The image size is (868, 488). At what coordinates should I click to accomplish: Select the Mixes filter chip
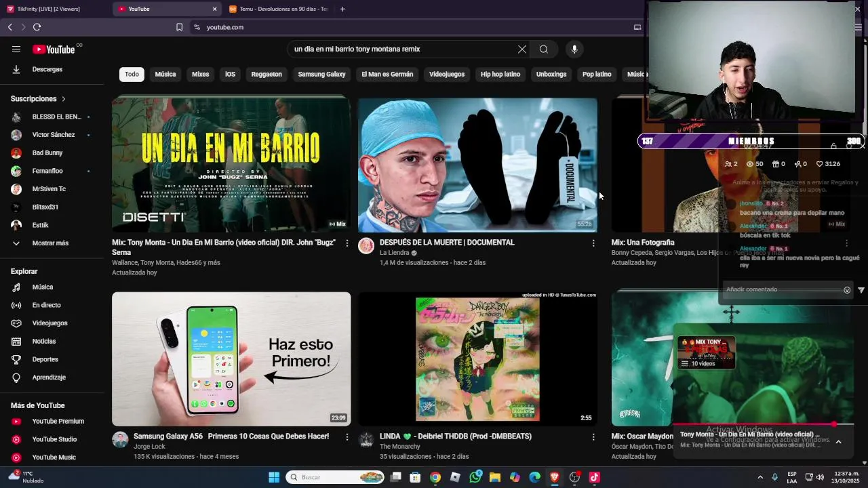tap(201, 75)
